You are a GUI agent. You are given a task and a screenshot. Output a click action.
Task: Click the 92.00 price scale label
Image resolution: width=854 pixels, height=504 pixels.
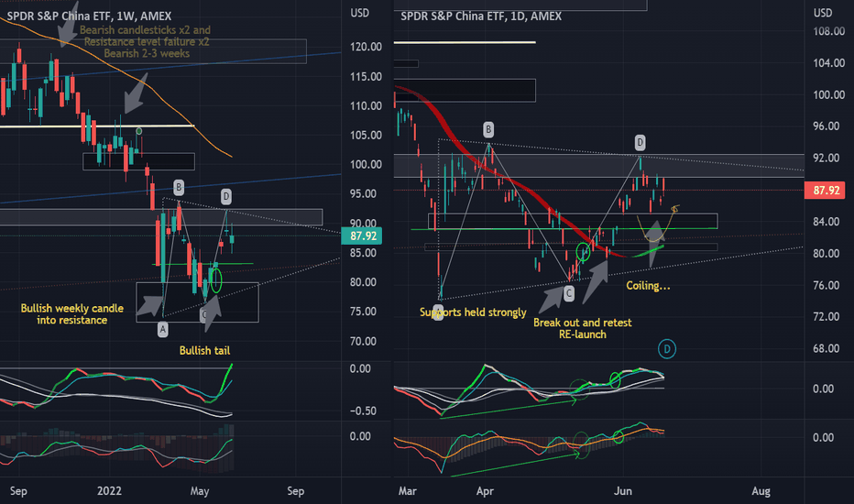pos(827,159)
